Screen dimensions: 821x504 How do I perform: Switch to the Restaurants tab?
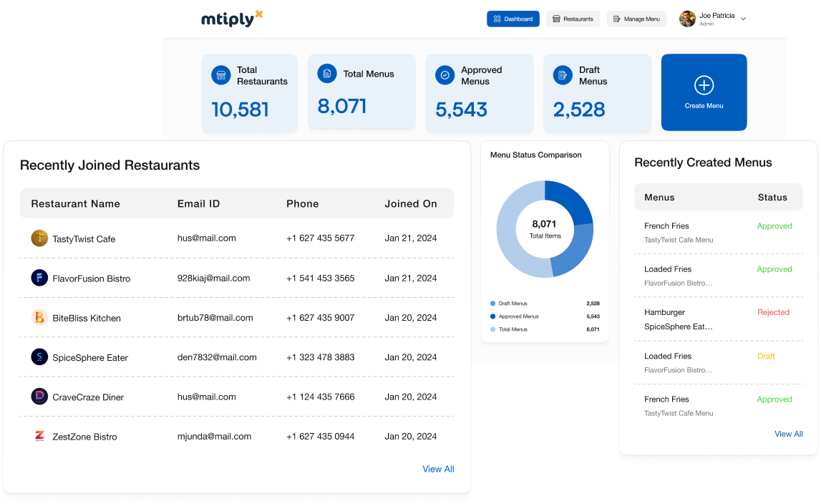573,19
